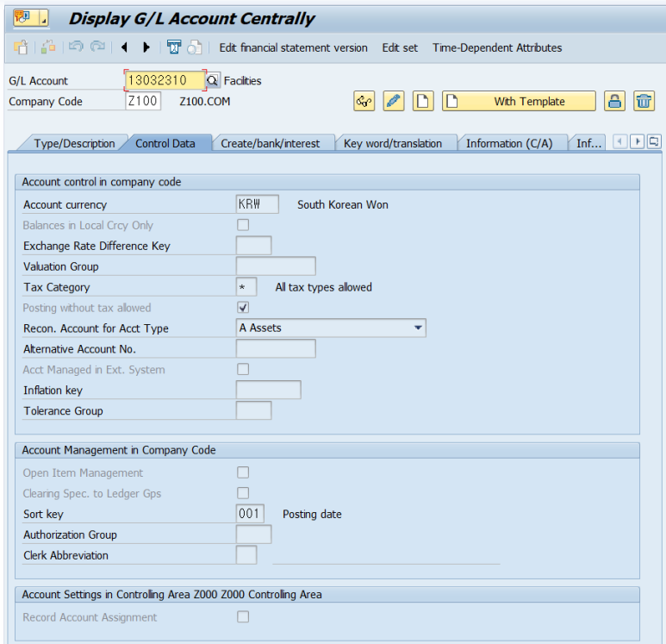This screenshot has width=666, height=644.
Task: Click the Alternative Account No. field
Action: pos(276,348)
